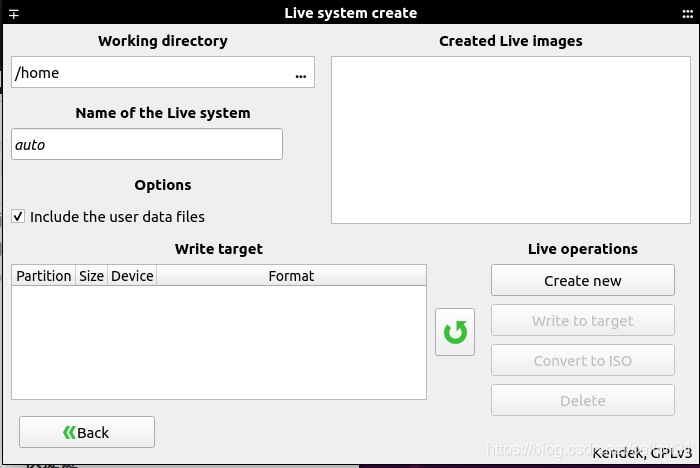
Task: Go Back with the green chevron button
Action: (x=87, y=432)
